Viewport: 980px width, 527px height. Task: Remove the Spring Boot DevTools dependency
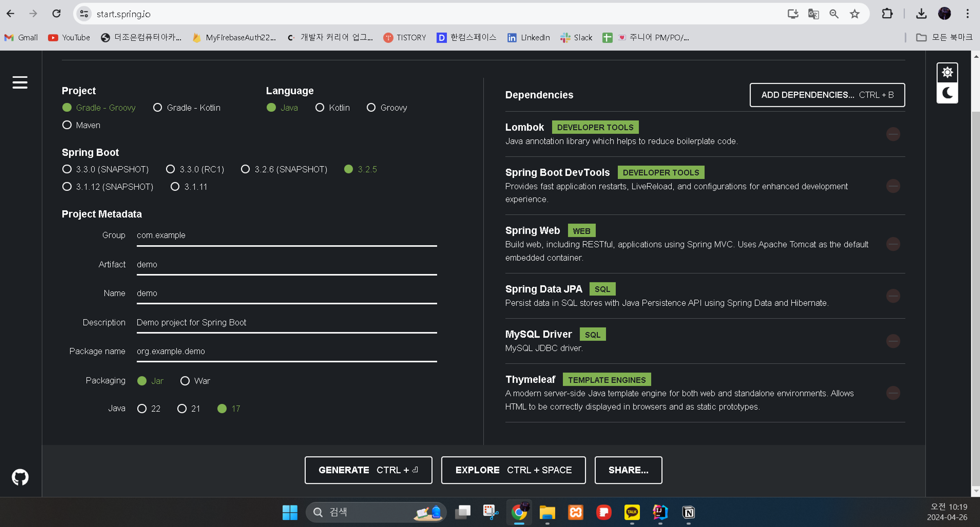(893, 186)
